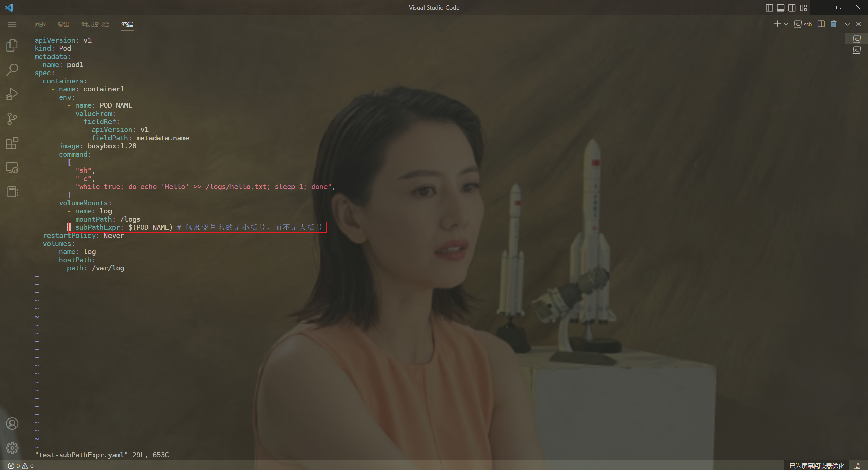Toggle primary side bar layout button
The height and width of the screenshot is (470, 868).
[x=769, y=8]
